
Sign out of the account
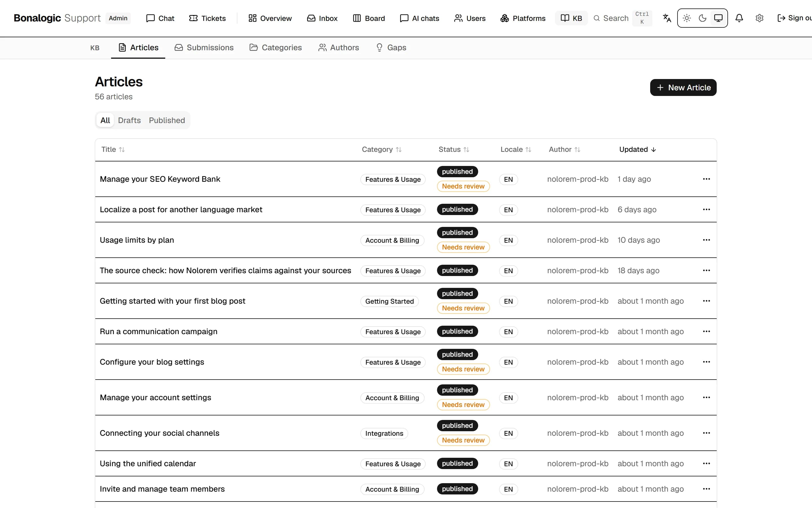pos(794,18)
